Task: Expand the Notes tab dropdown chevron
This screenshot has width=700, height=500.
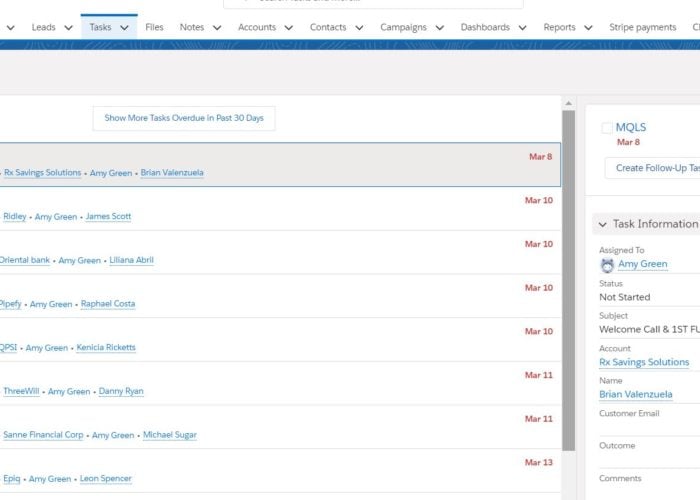Action: pos(217,28)
